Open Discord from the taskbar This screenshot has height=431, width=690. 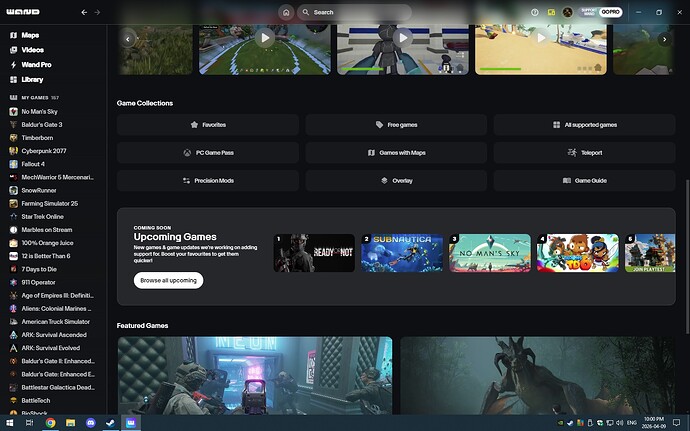(x=91, y=423)
